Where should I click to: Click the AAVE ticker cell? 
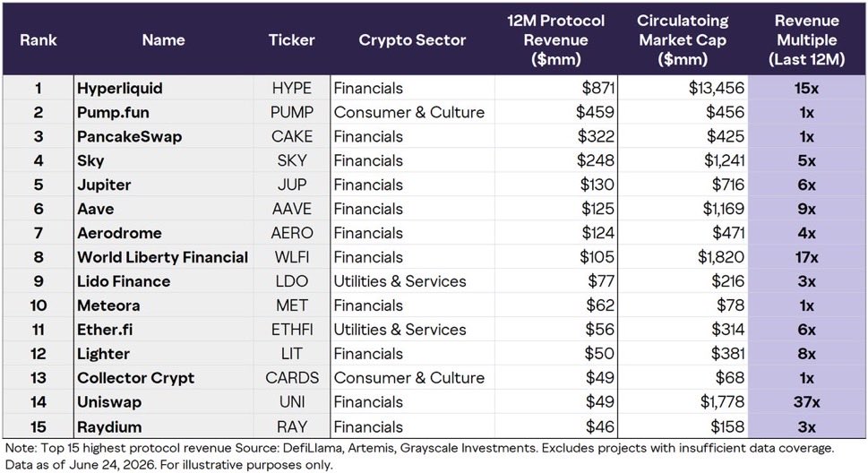tap(292, 209)
